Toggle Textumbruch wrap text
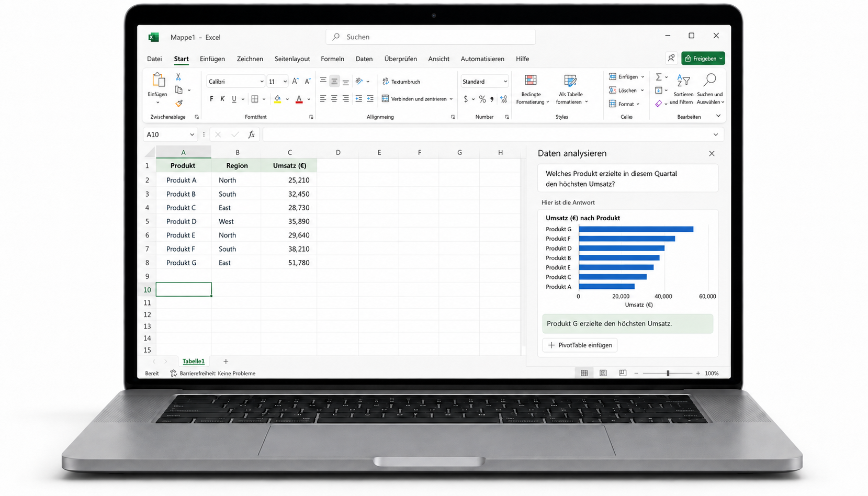 (402, 82)
